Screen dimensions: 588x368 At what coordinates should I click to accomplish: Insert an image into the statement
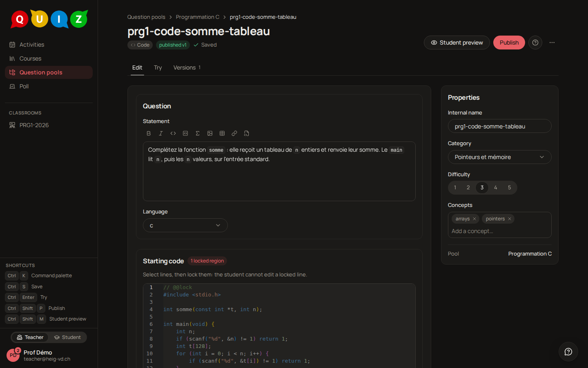[x=210, y=133]
